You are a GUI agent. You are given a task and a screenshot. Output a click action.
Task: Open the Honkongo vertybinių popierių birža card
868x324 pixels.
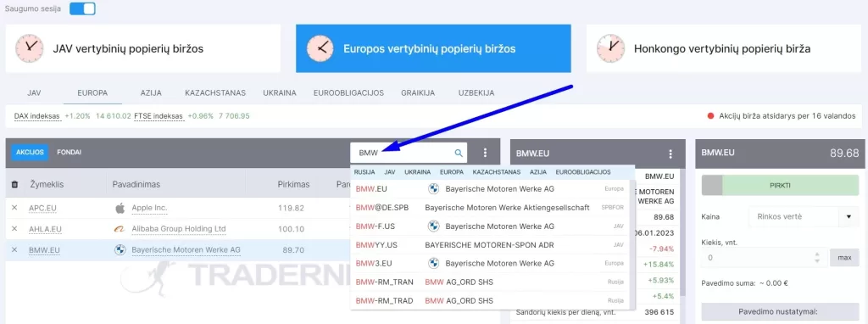[724, 48]
